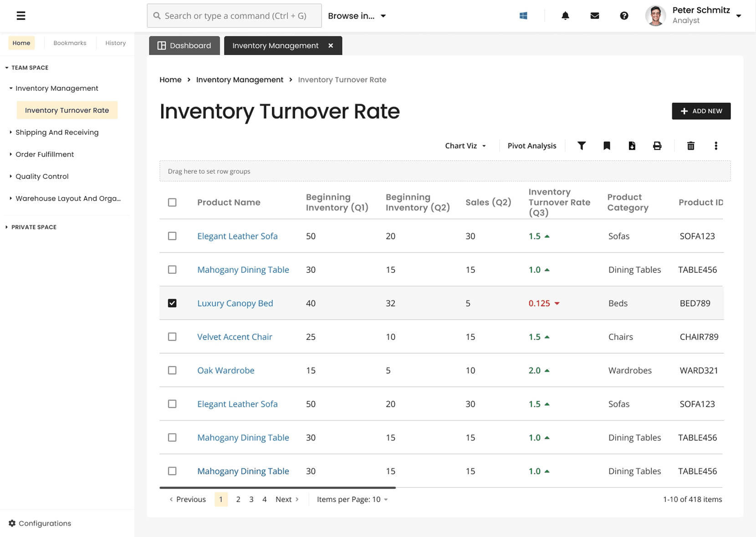Expand the Private Space section
Screen dimensions: 756x537
pyautogui.click(x=7, y=227)
